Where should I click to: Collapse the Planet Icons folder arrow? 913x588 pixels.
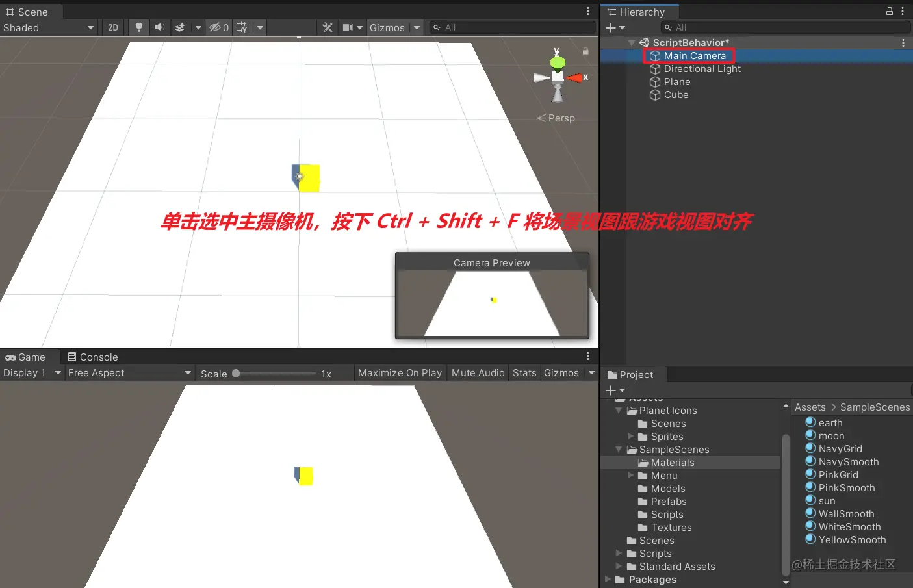coord(619,411)
